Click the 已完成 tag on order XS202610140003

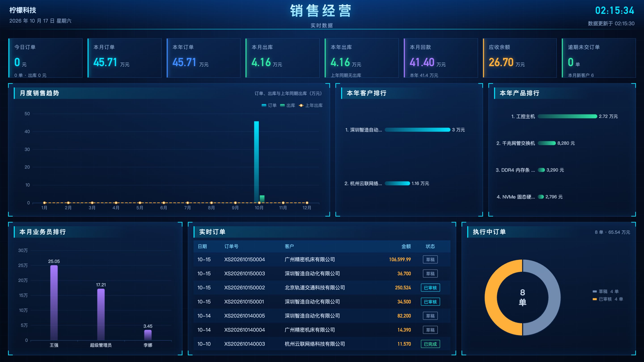(430, 344)
